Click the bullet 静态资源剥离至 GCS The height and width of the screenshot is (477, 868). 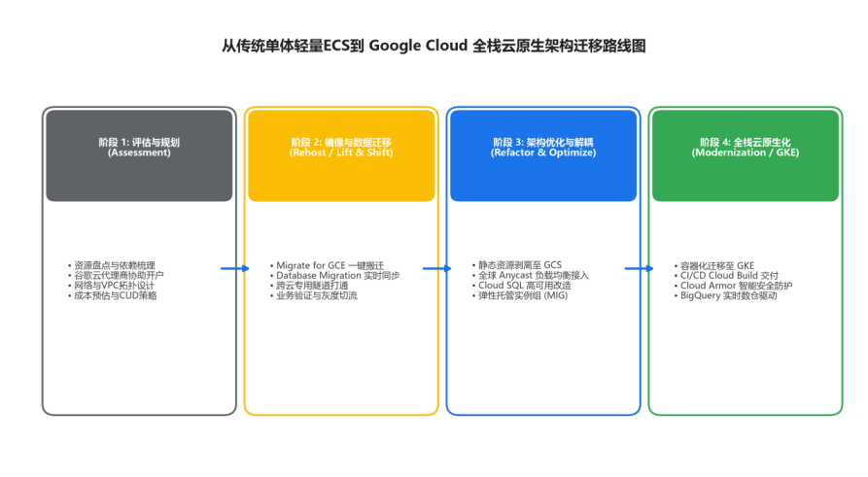pyautogui.click(x=516, y=265)
